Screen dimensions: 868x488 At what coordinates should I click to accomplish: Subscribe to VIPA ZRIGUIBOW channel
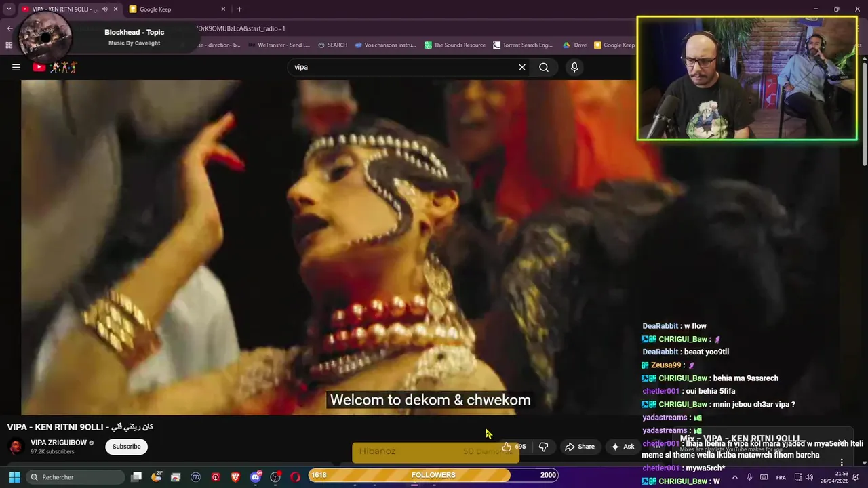click(x=126, y=447)
